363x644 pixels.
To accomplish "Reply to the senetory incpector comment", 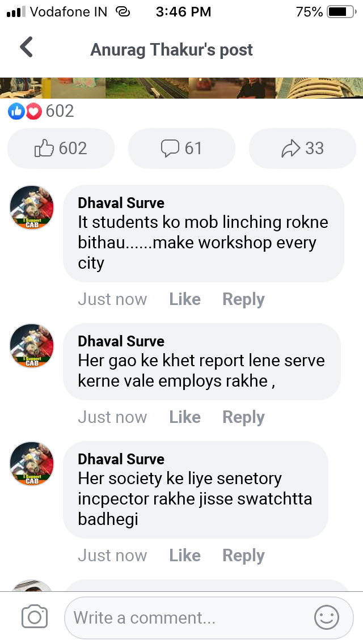I will coord(243,556).
